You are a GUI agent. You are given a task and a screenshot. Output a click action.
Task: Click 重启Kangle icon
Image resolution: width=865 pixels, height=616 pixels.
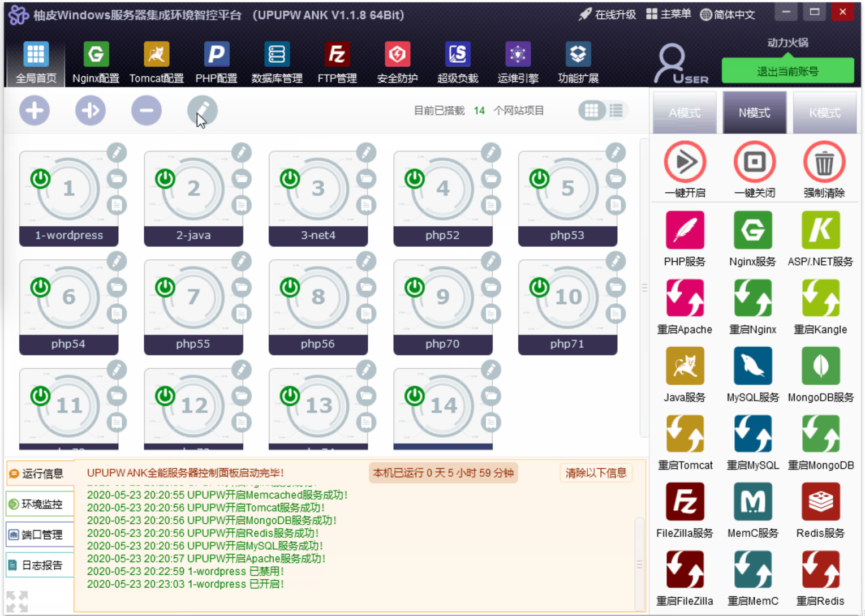pos(820,298)
